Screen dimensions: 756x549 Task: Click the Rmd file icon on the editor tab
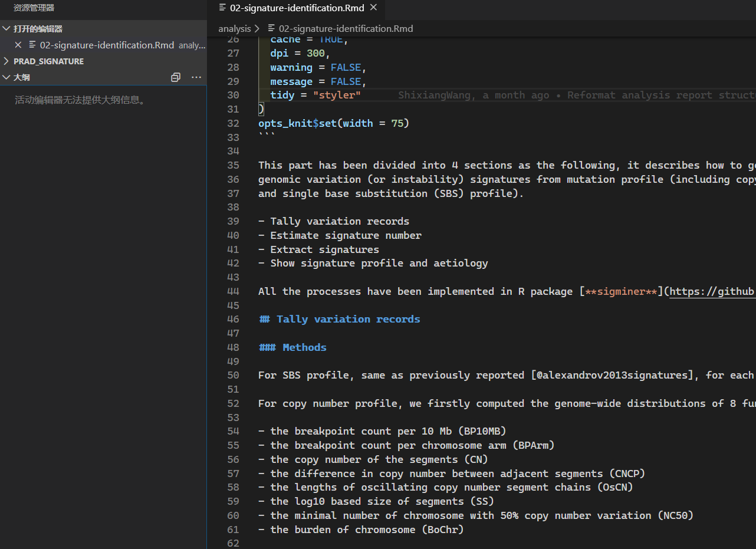pyautogui.click(x=223, y=8)
